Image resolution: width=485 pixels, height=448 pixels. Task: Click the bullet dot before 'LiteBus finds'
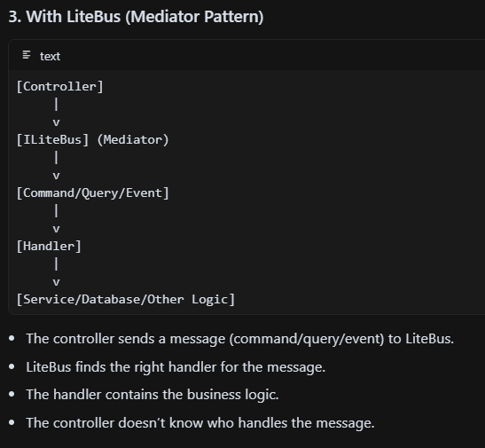pos(12,367)
